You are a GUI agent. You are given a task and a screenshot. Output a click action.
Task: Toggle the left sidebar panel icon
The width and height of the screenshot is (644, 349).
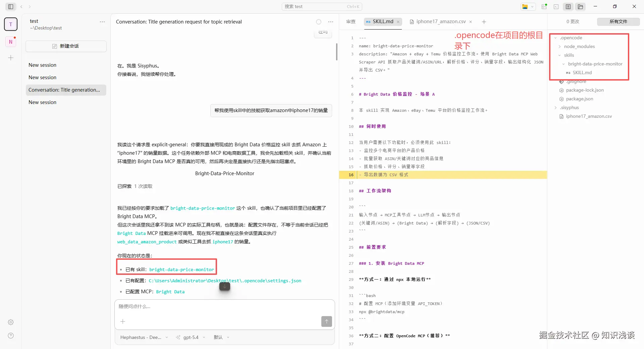10,6
